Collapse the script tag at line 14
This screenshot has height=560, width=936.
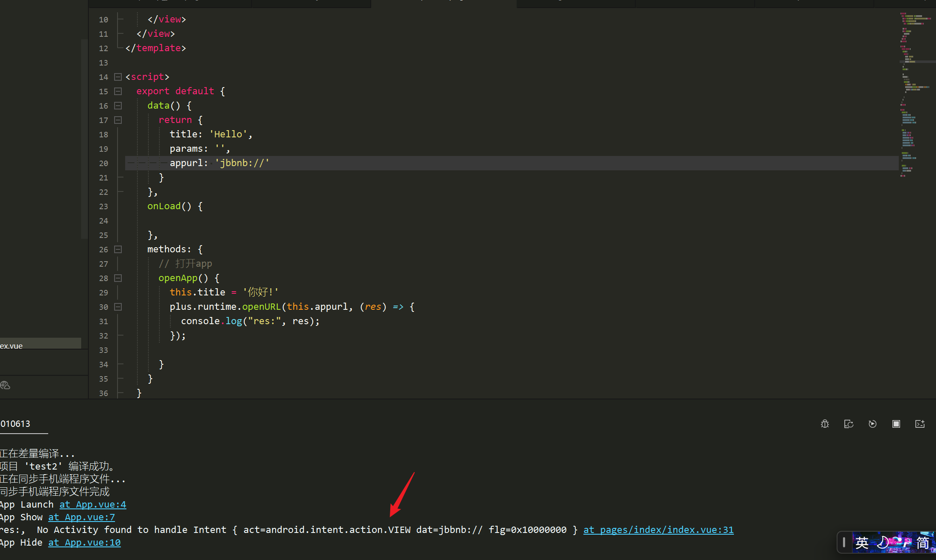coord(118,77)
